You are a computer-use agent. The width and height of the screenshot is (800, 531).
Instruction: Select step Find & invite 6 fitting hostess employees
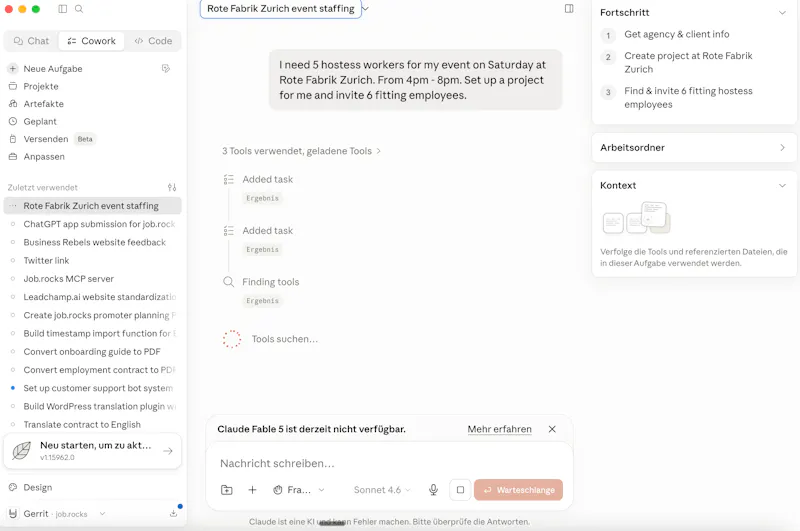click(688, 97)
